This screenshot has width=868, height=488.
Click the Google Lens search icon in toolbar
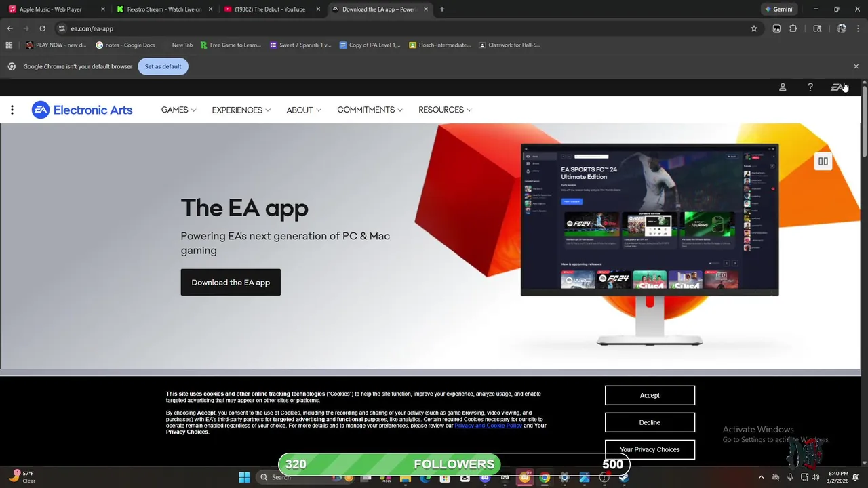click(x=817, y=28)
